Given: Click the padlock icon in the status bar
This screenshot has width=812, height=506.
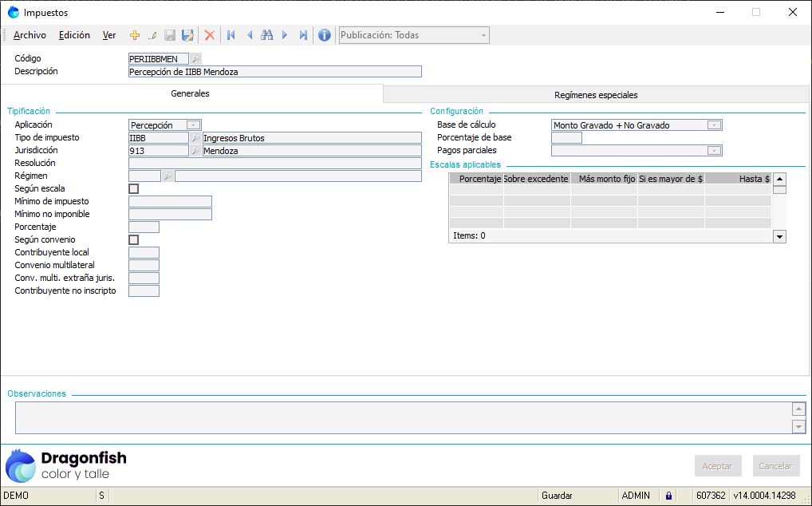Looking at the screenshot, I should pyautogui.click(x=668, y=496).
